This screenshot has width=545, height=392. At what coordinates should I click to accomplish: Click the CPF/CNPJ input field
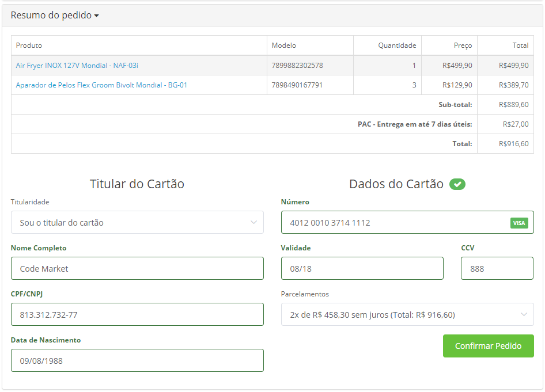(137, 314)
